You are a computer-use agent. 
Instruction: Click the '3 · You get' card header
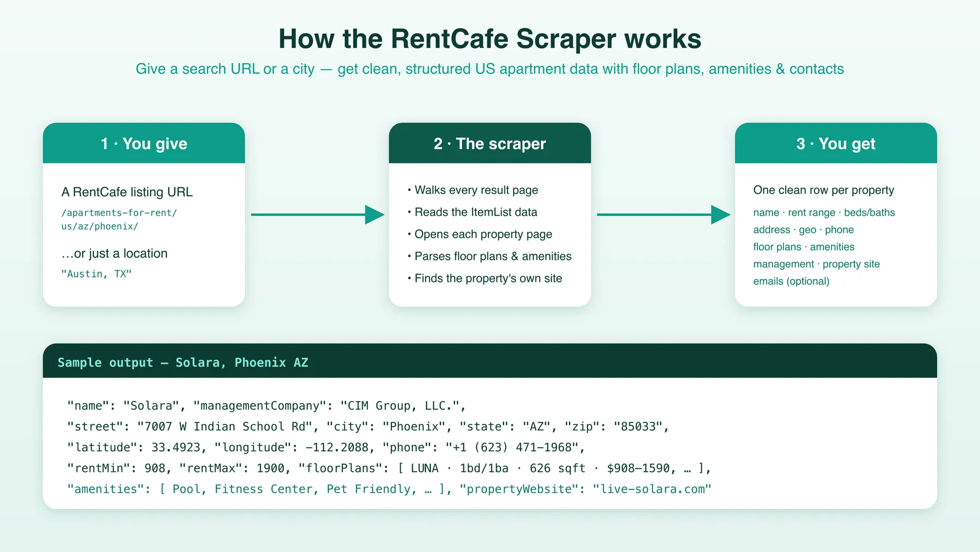(x=836, y=143)
